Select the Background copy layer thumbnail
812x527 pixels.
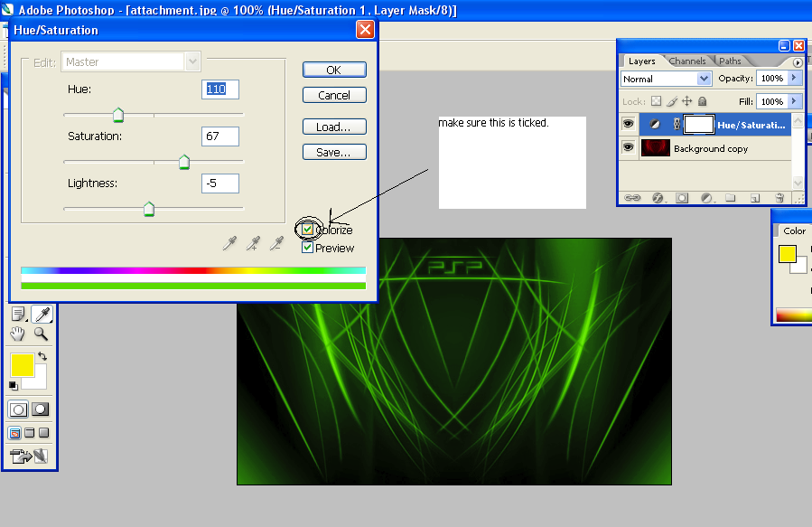pyautogui.click(x=656, y=148)
